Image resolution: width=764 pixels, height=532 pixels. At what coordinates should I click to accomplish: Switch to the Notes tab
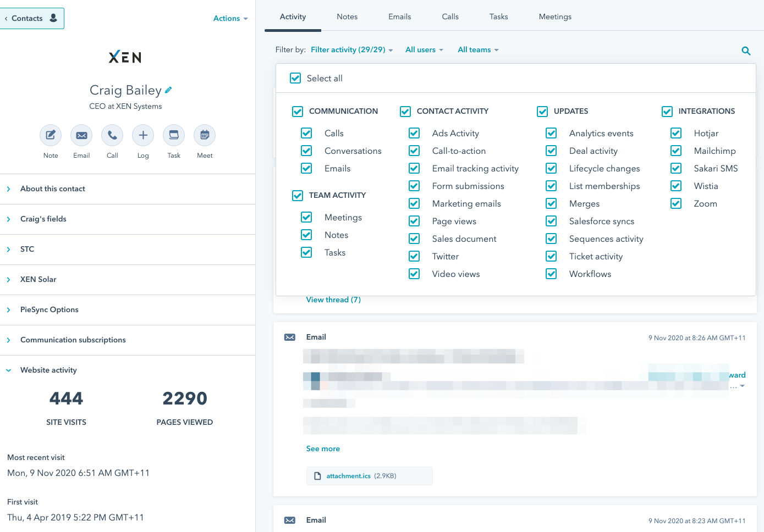click(x=347, y=16)
